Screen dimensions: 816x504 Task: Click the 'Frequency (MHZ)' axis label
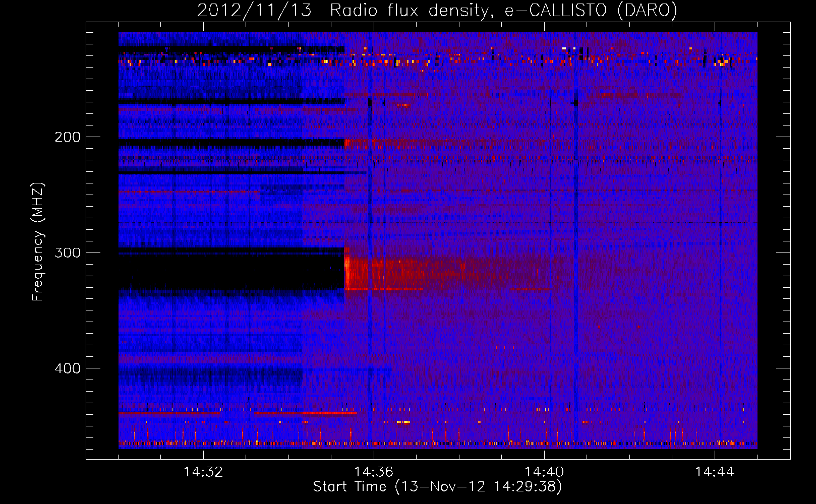[x=38, y=241]
